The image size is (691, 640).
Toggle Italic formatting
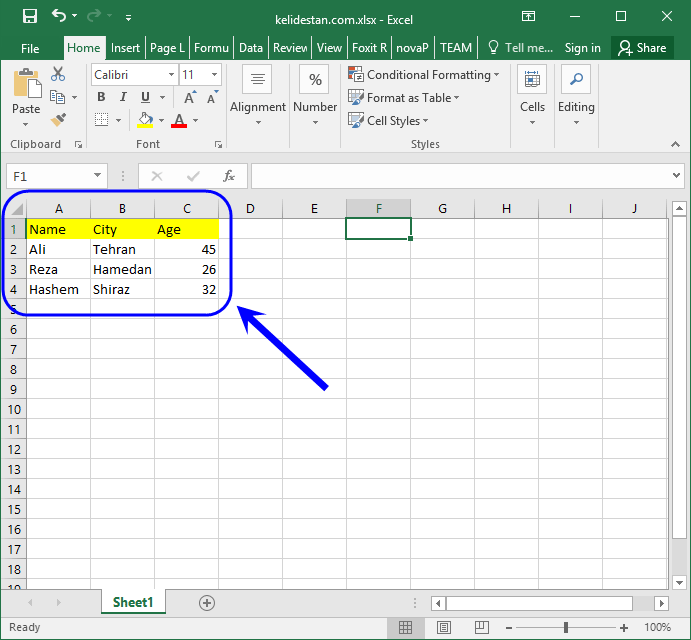pyautogui.click(x=123, y=97)
